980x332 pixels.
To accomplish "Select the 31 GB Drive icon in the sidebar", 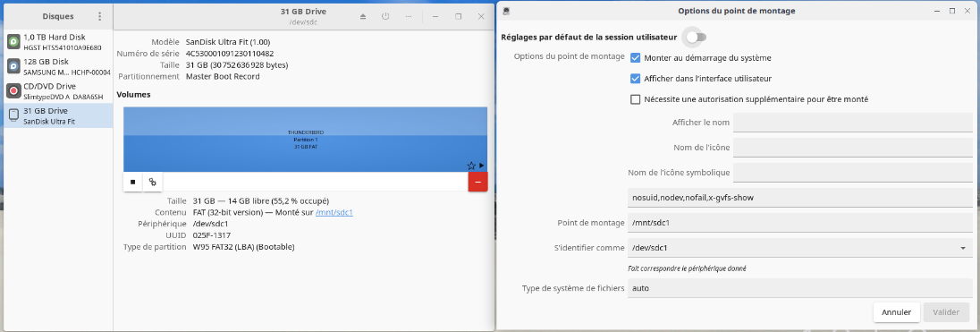I will (13, 115).
